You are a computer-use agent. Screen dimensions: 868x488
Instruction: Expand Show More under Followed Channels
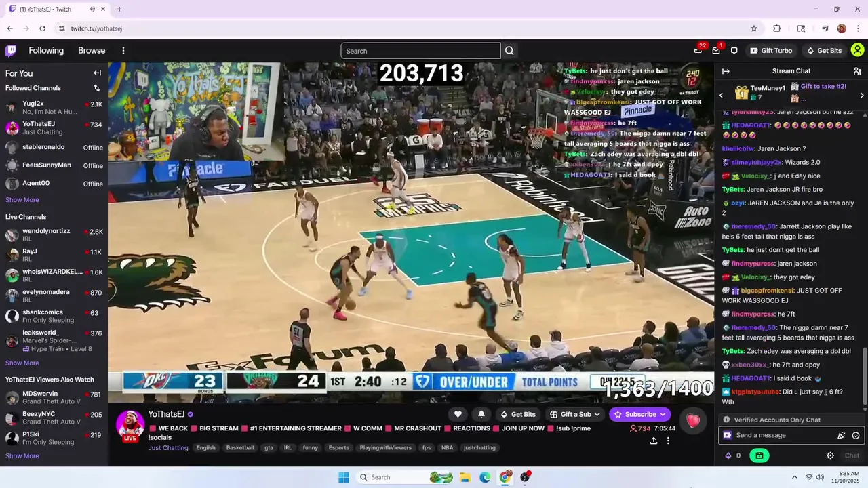(22, 200)
